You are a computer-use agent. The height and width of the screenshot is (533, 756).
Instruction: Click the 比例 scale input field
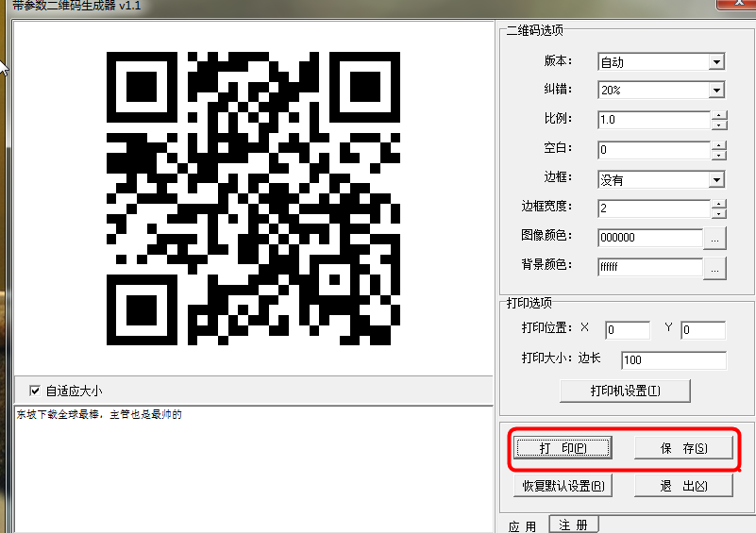654,120
